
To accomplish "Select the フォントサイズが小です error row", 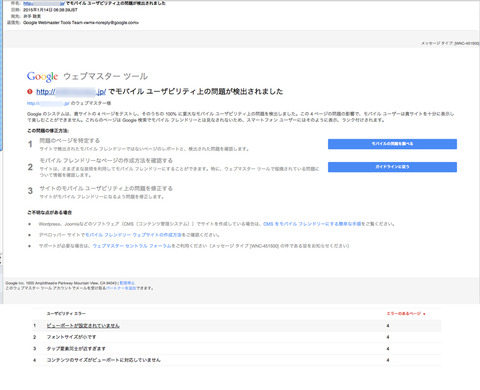I will [237, 337].
